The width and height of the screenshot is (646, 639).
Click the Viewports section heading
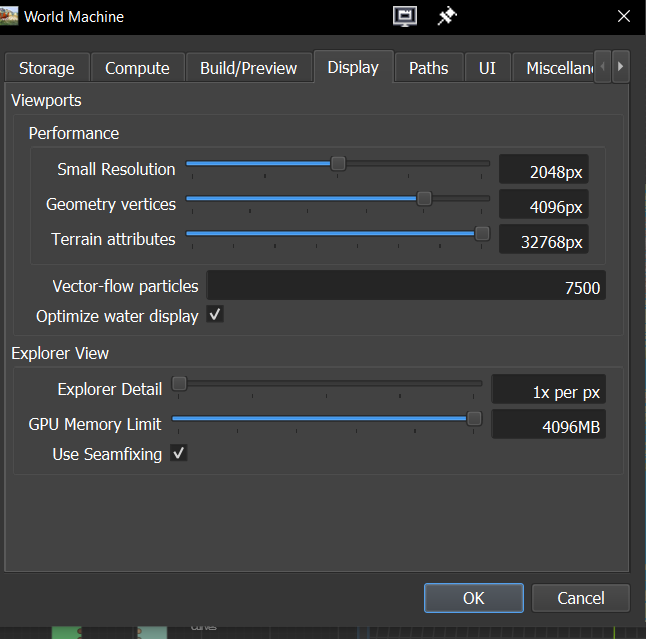click(x=47, y=101)
